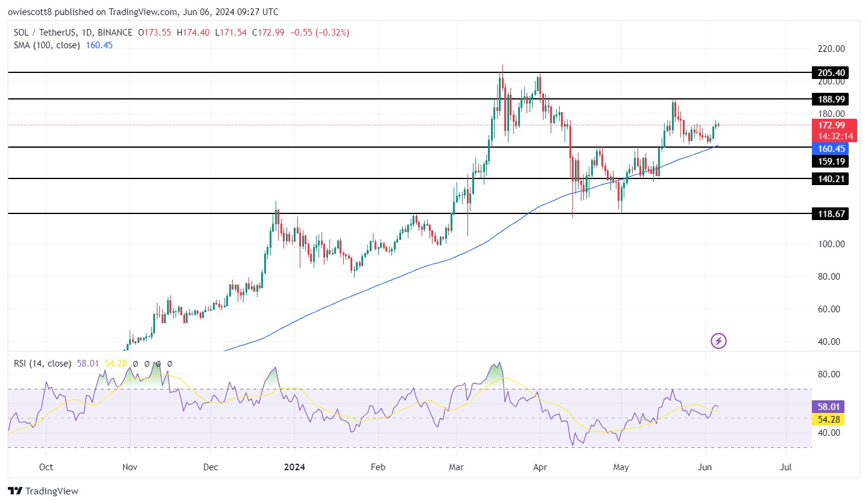Click the Oct label on time axis

point(45,467)
